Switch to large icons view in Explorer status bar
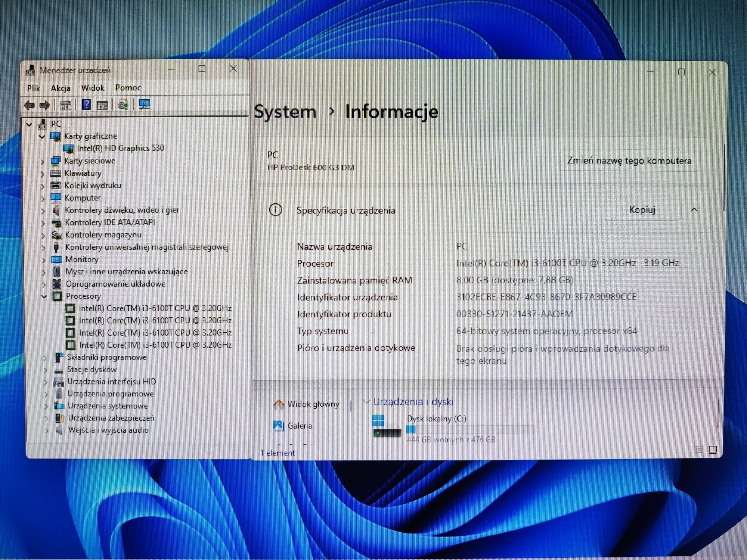This screenshot has width=747, height=560. pyautogui.click(x=713, y=450)
